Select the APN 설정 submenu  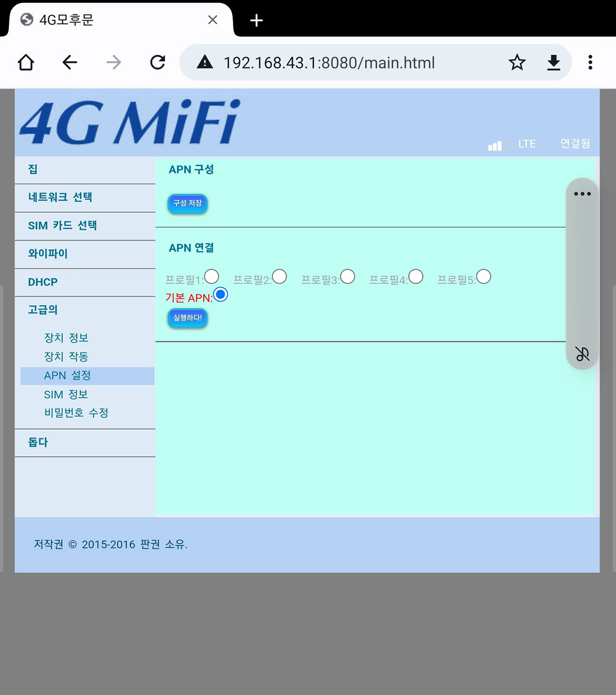click(x=87, y=376)
